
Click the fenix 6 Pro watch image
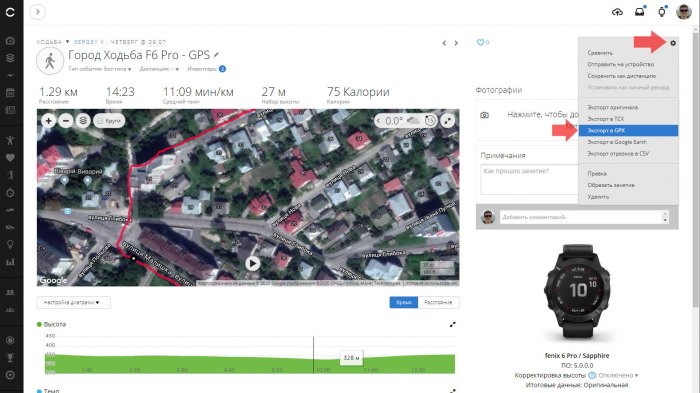(x=577, y=291)
